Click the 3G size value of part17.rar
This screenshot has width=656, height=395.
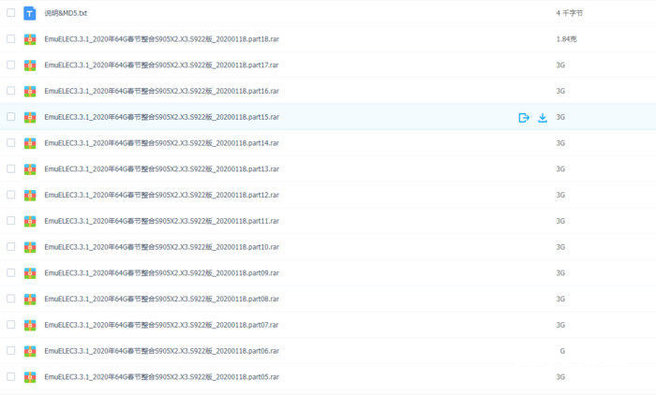pyautogui.click(x=561, y=65)
